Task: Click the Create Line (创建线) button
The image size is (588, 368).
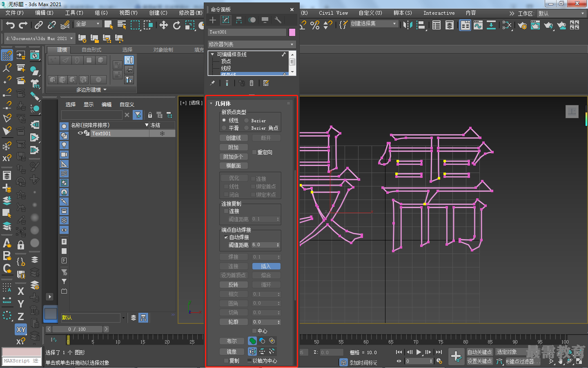Action: [x=234, y=138]
